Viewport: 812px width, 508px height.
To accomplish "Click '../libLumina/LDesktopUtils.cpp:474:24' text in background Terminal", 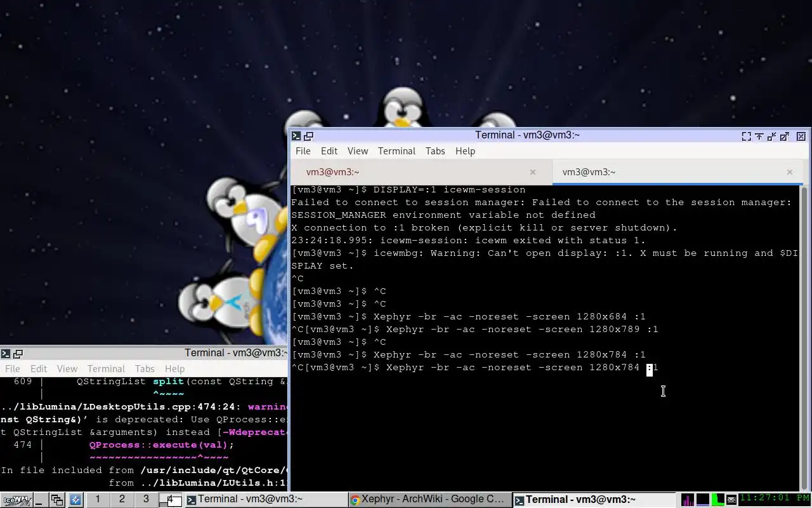I will [121, 407].
